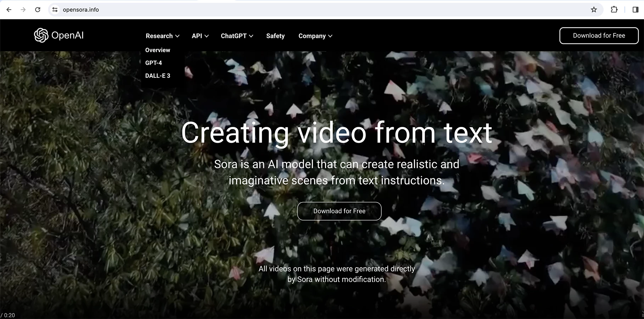Click the OpenAI logo
Screen dimensions: 644x319
pyautogui.click(x=59, y=35)
